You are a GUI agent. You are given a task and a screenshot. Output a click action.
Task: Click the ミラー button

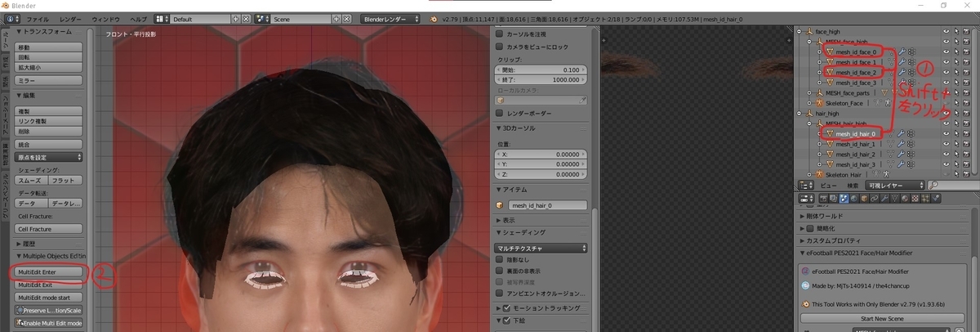pos(49,80)
